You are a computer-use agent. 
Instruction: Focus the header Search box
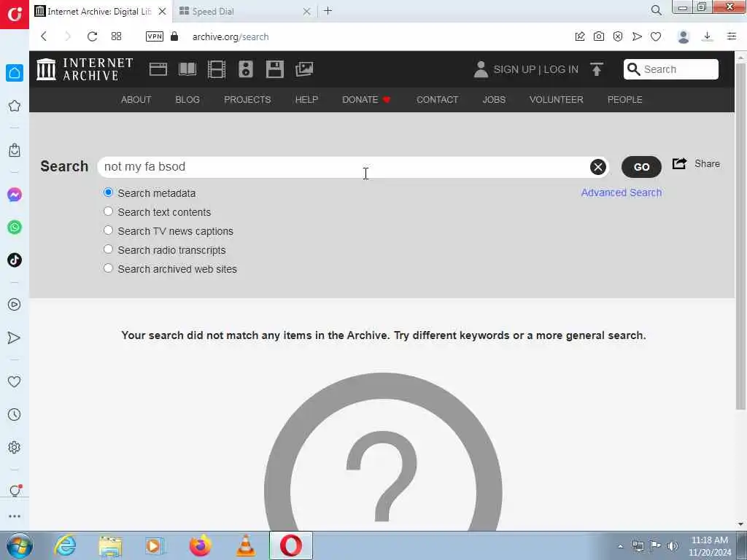coord(671,69)
